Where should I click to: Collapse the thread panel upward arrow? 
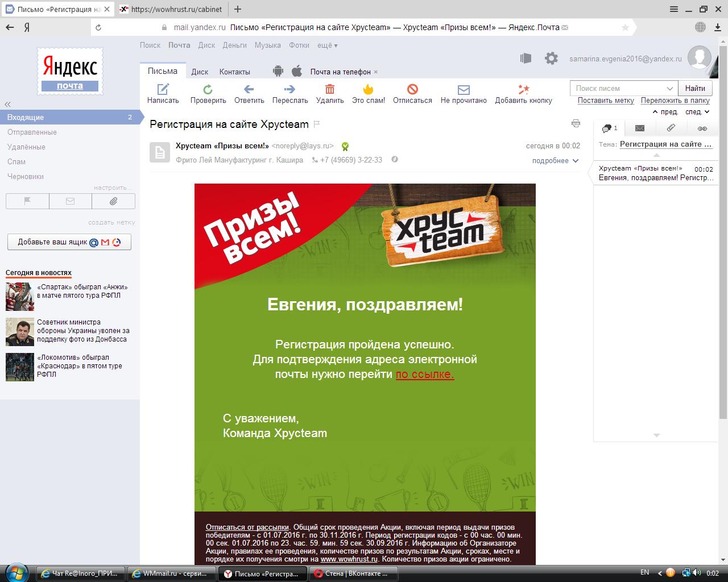tap(656, 155)
